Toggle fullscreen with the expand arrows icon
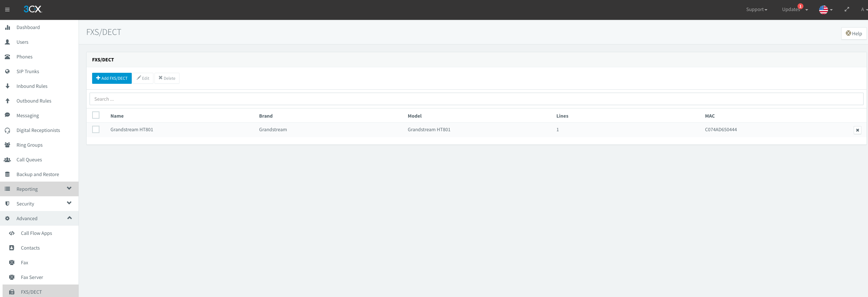The width and height of the screenshot is (868, 297). point(847,10)
